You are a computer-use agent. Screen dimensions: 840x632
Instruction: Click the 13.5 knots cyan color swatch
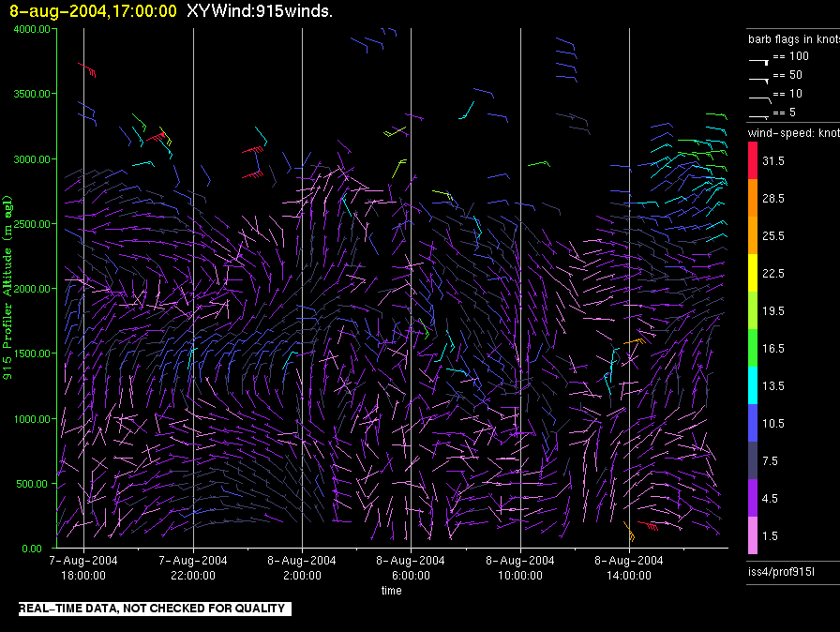point(753,385)
